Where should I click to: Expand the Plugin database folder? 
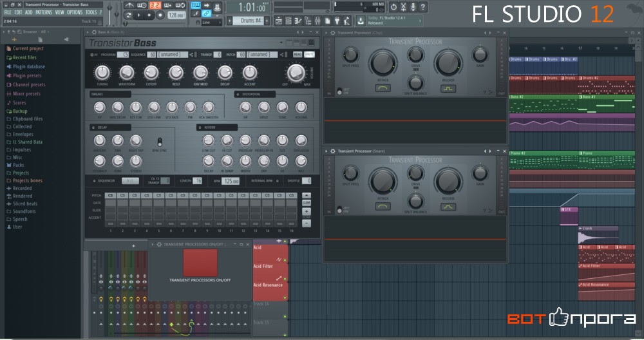pyautogui.click(x=29, y=66)
